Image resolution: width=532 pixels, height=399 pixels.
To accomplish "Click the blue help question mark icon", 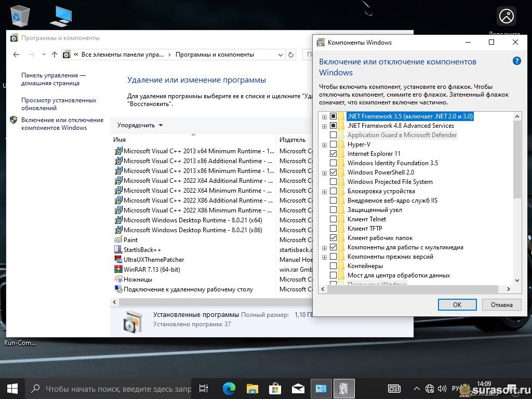I will [516, 61].
